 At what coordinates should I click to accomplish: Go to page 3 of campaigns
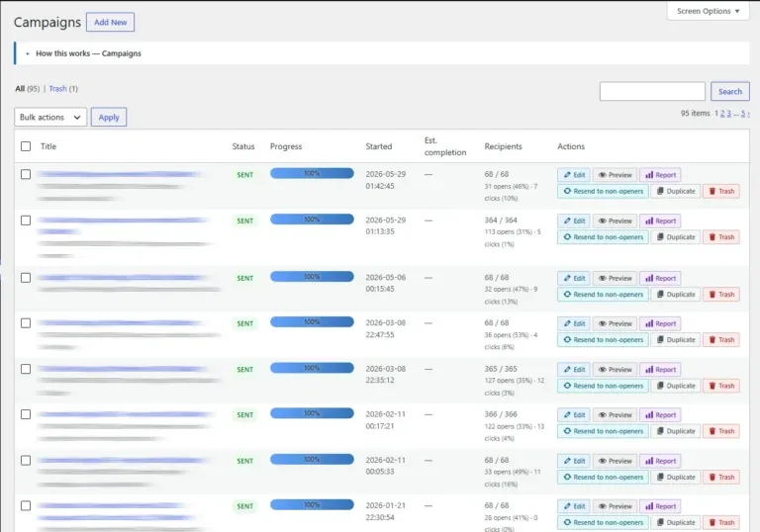click(728, 114)
